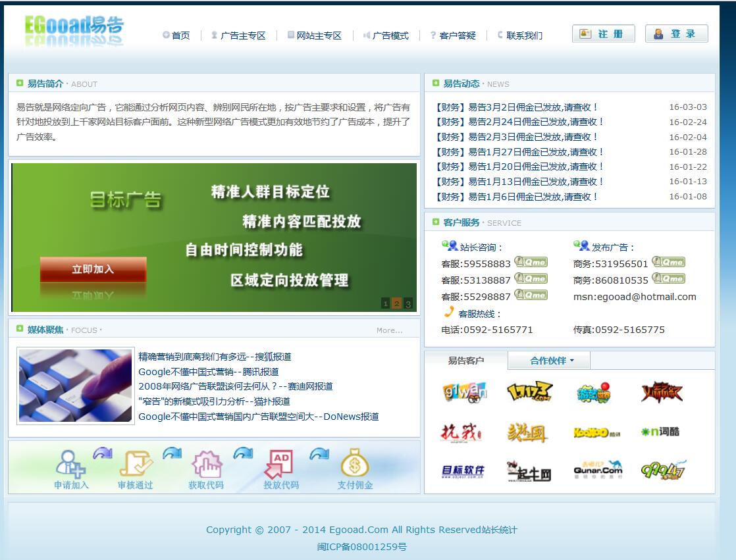
Task: Open Qme chat for 客服 59558883
Action: point(531,263)
